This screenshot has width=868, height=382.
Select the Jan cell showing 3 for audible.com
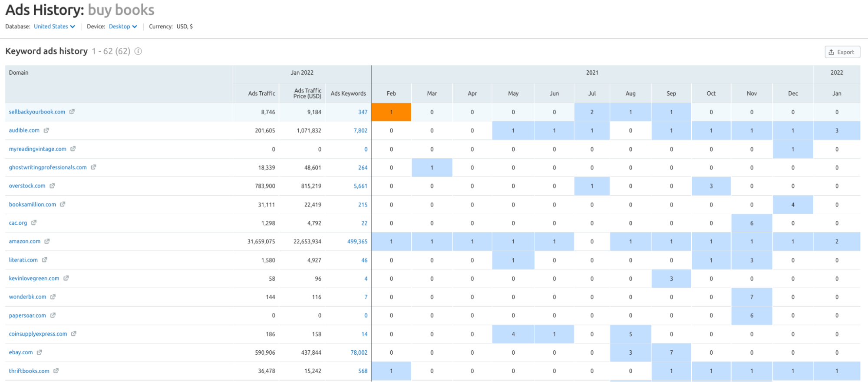point(837,130)
